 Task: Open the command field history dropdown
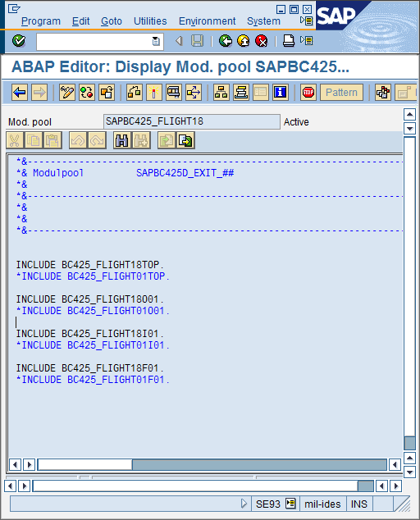(x=156, y=42)
